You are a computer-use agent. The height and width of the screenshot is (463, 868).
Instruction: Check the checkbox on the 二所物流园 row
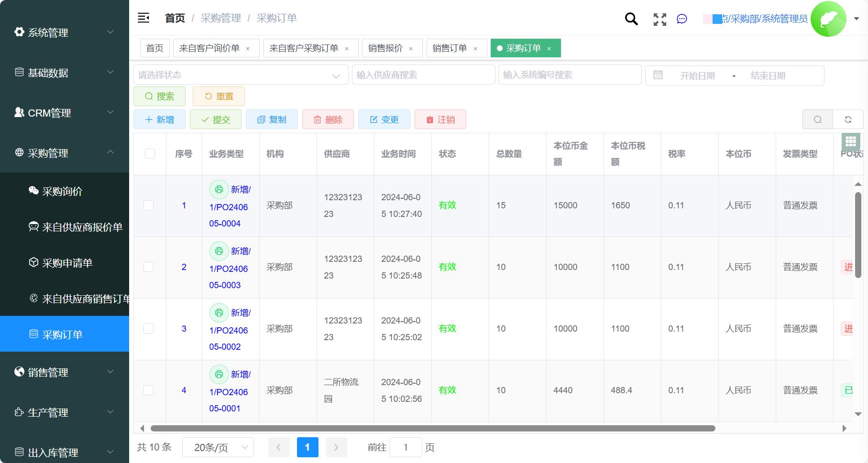[149, 390]
